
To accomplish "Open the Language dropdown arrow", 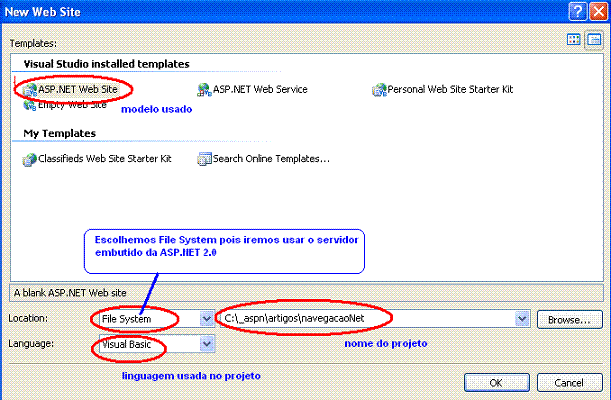I will (207, 344).
